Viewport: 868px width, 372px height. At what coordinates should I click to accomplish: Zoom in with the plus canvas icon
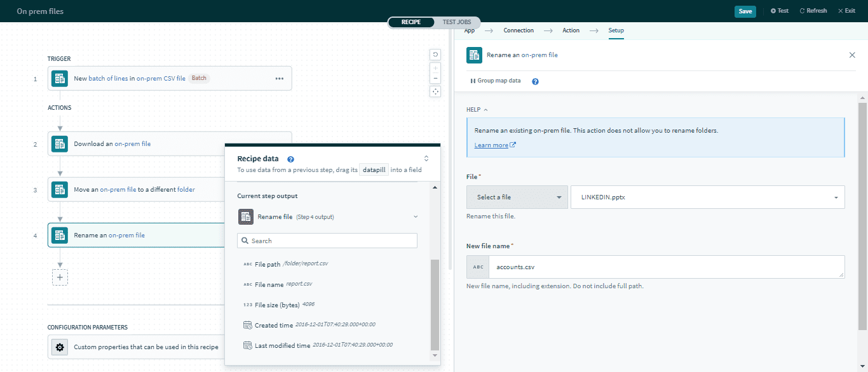(x=435, y=67)
